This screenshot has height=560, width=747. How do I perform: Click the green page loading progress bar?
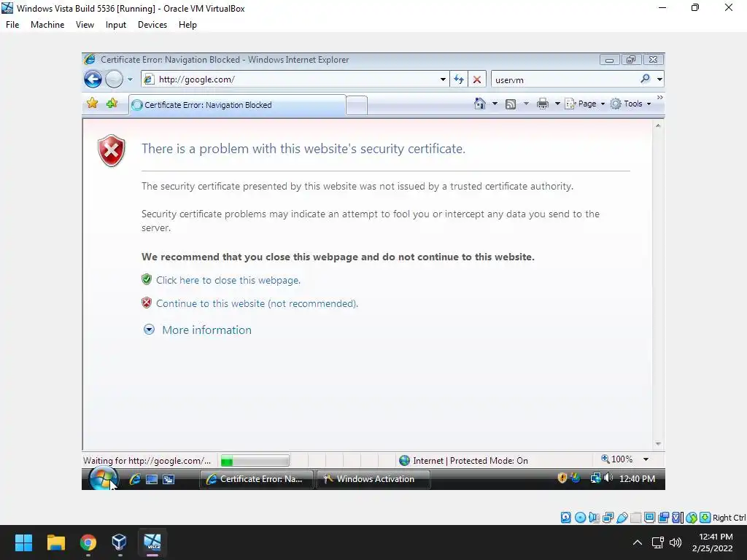(x=255, y=461)
